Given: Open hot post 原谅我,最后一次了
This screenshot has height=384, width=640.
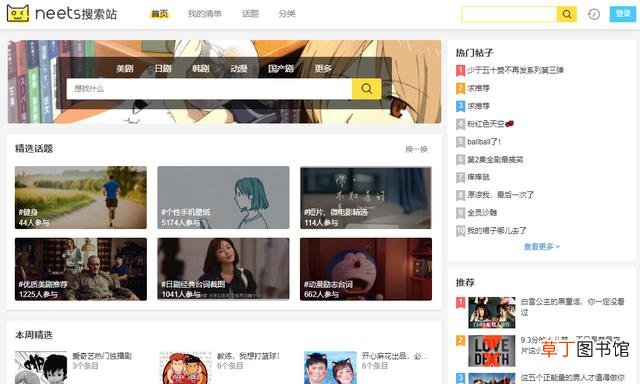Looking at the screenshot, I should 500,195.
